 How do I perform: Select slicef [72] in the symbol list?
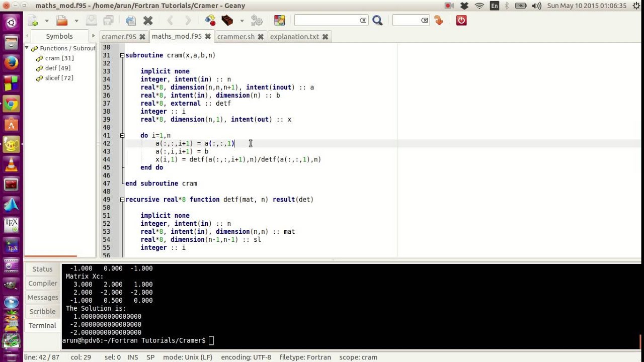point(59,78)
